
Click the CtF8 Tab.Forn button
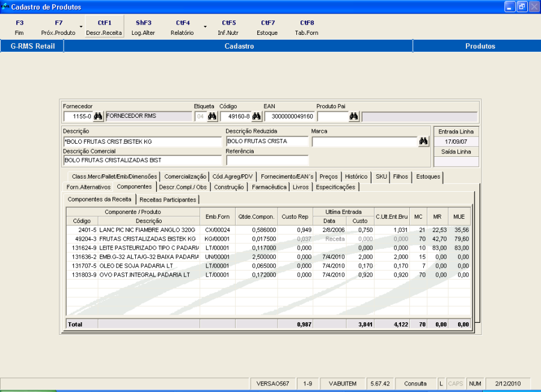tap(307, 28)
